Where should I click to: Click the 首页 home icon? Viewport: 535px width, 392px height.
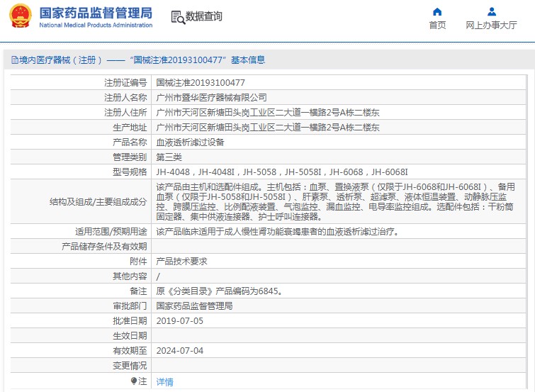pyautogui.click(x=437, y=11)
